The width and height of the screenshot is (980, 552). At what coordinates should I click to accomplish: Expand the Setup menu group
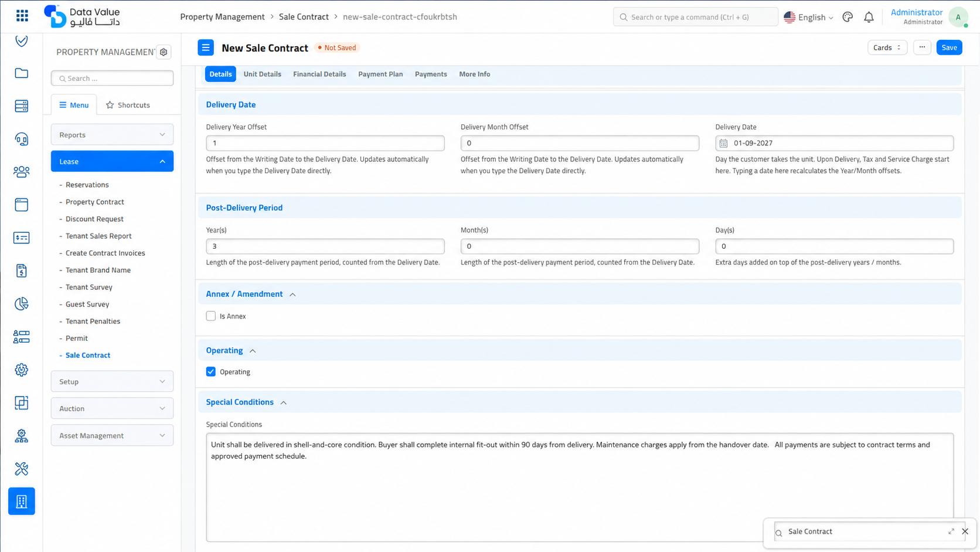tap(112, 382)
